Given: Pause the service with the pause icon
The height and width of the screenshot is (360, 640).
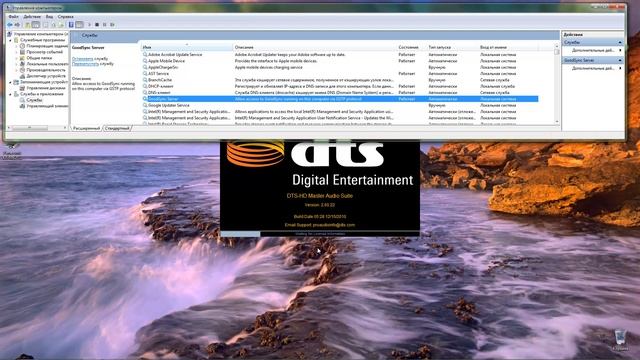Looking at the screenshot, I should 104,25.
